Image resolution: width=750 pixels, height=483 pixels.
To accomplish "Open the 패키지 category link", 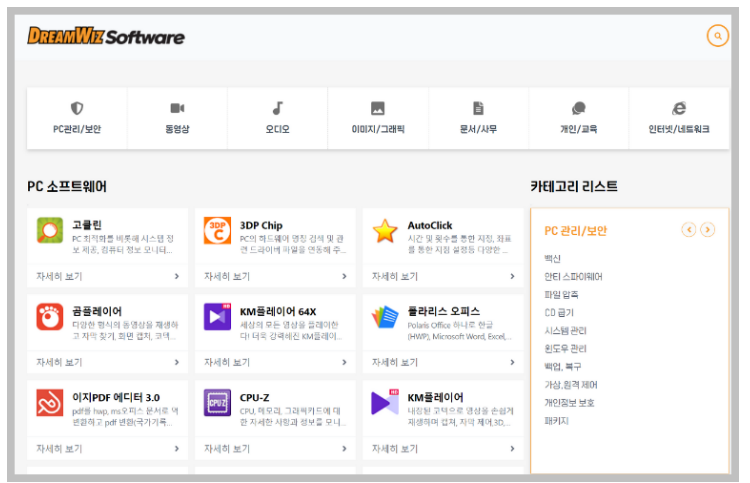I will click(557, 421).
